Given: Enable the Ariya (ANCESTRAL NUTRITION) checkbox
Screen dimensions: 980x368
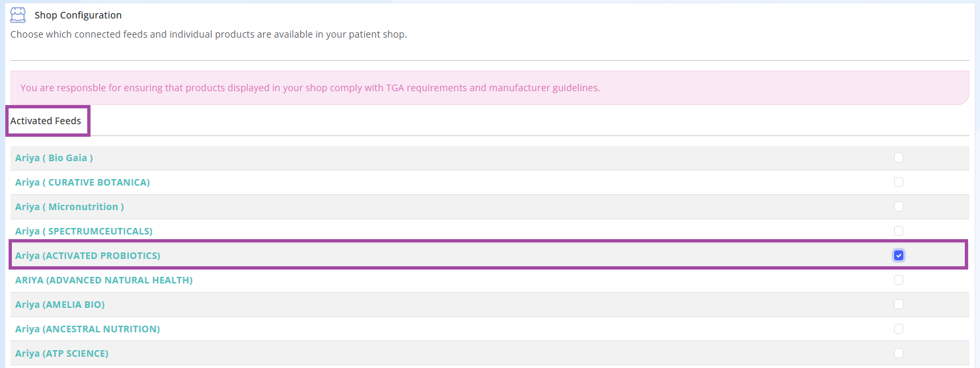Looking at the screenshot, I should coord(898,329).
